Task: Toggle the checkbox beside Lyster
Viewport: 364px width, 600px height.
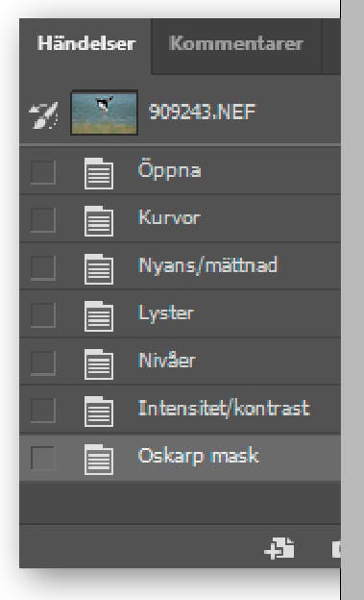Action: (43, 315)
